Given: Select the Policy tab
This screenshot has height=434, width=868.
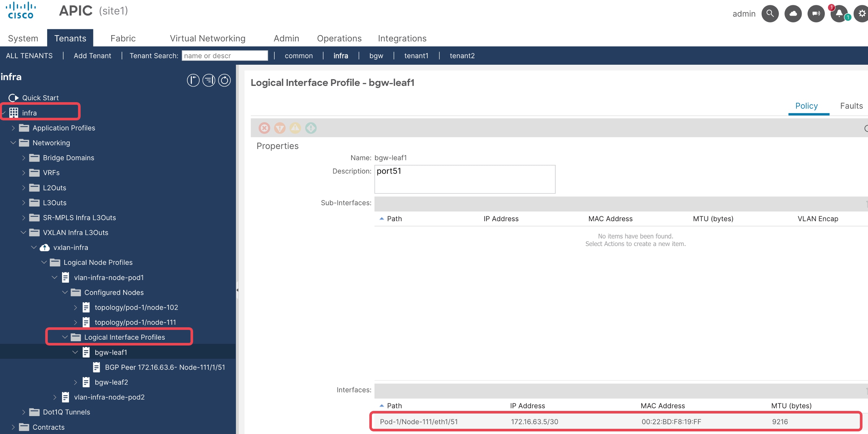Looking at the screenshot, I should 806,106.
